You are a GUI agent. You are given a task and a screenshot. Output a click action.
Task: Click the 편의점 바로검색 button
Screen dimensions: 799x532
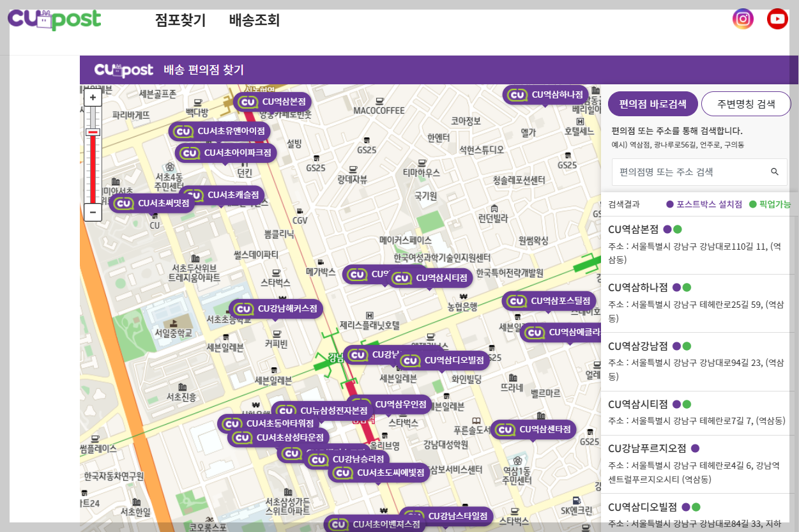click(x=653, y=103)
